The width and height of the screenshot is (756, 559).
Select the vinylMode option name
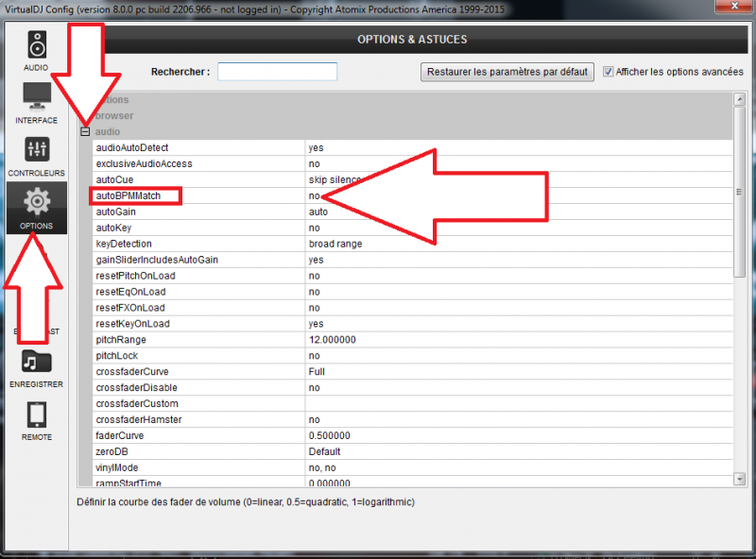(x=116, y=467)
